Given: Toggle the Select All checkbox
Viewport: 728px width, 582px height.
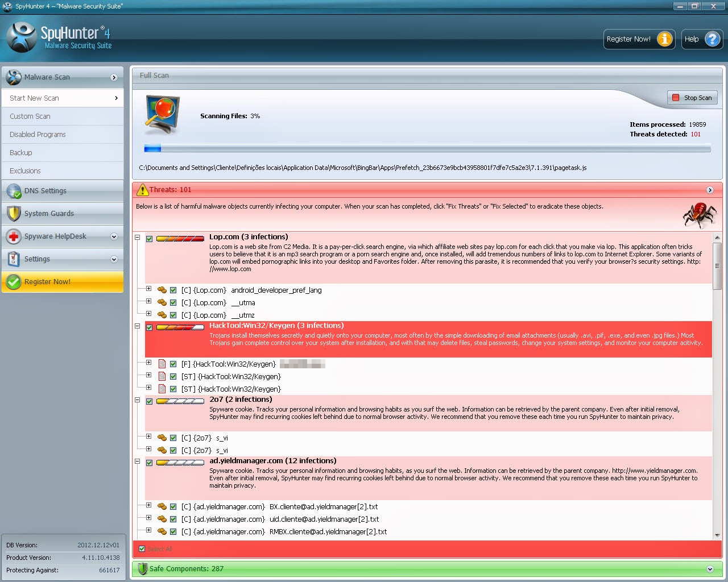Looking at the screenshot, I should coord(142,548).
